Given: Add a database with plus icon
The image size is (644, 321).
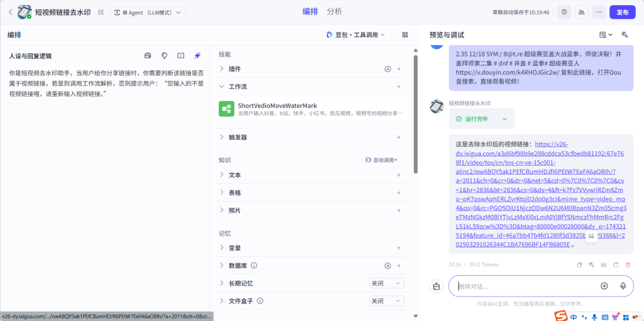Looking at the screenshot, I should coord(399,266).
